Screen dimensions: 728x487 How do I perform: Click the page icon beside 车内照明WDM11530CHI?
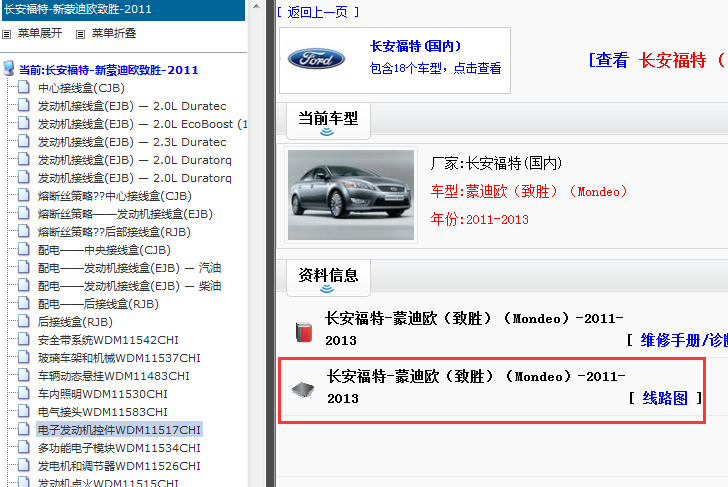pyautogui.click(x=24, y=393)
